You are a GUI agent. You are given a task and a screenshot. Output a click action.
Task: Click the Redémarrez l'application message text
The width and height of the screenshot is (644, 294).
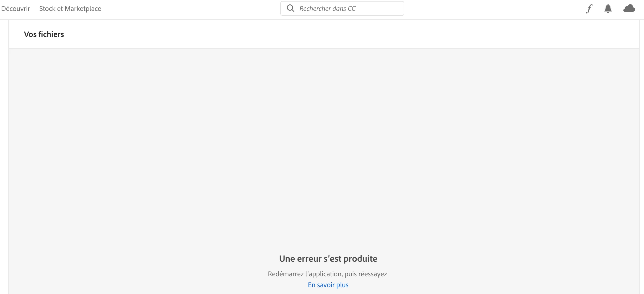click(328, 274)
